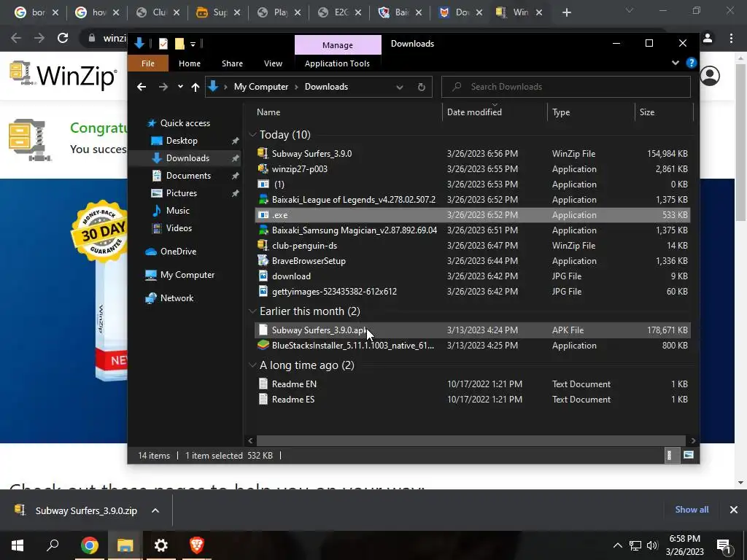Switch to the Home ribbon tab

189,63
